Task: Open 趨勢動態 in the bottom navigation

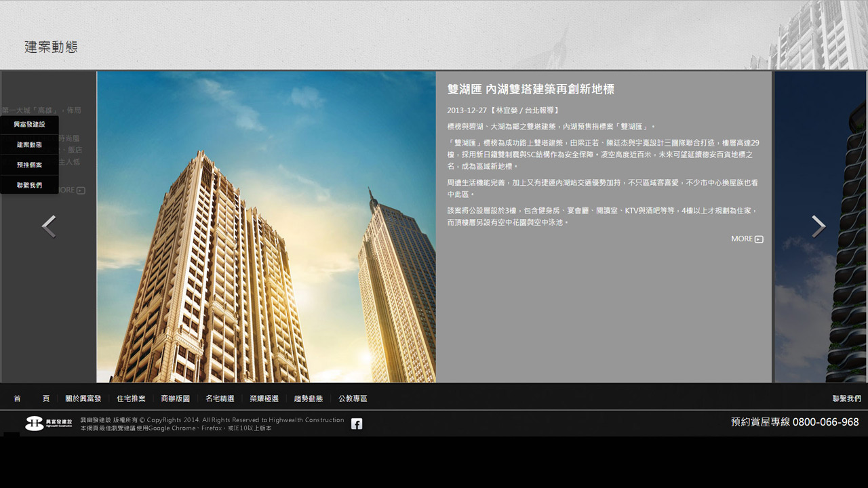Action: 309,399
